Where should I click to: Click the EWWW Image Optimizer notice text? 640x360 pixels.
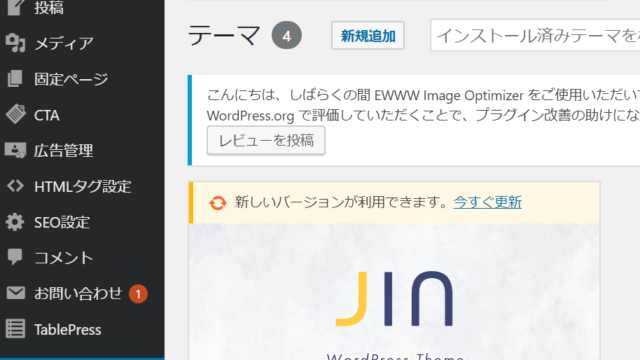(x=423, y=105)
